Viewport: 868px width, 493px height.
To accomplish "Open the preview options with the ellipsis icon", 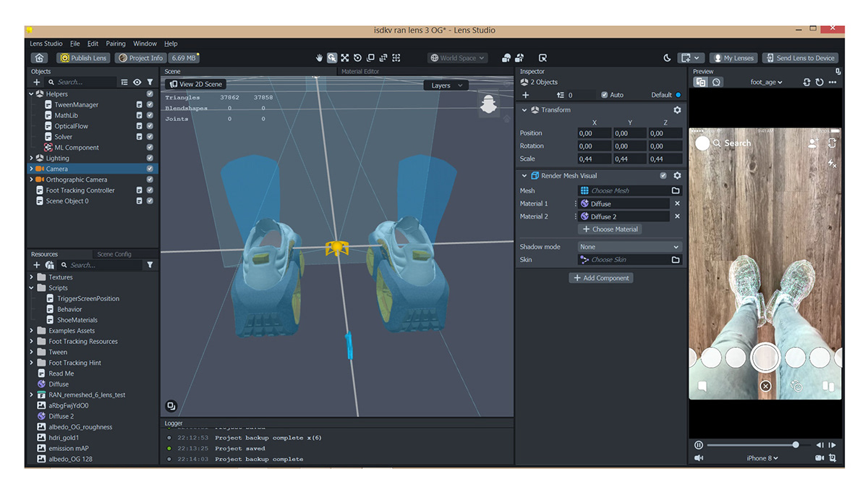I will pyautogui.click(x=833, y=82).
